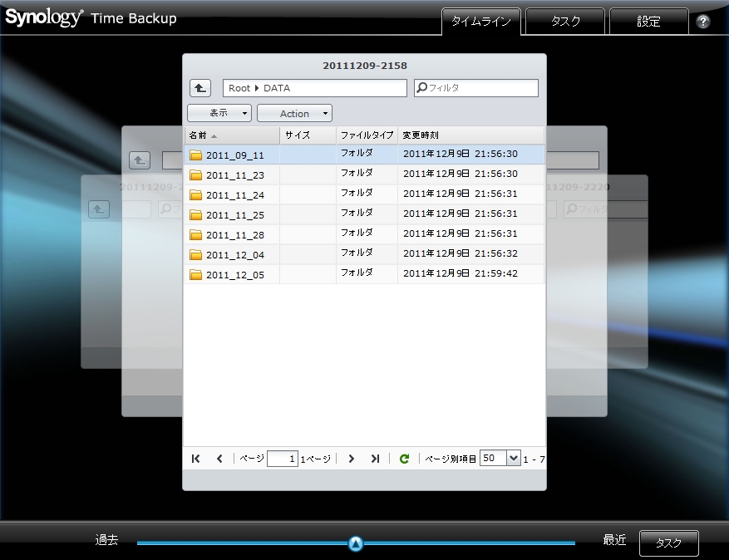Focus the フィルタ filter input field
The image size is (729, 560).
476,88
